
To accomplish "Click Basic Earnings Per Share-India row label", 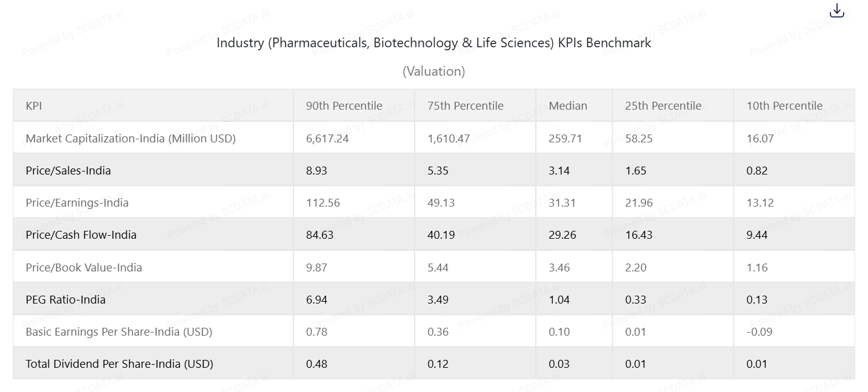I will click(119, 331).
